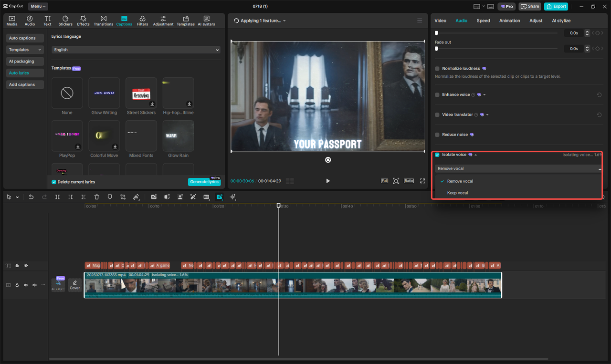
Task: Open the Media panel
Action: tap(12, 21)
